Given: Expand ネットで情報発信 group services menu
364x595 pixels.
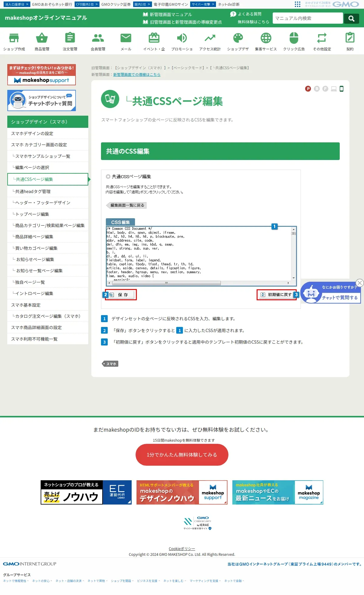Looking at the screenshot, I should (16, 581).
